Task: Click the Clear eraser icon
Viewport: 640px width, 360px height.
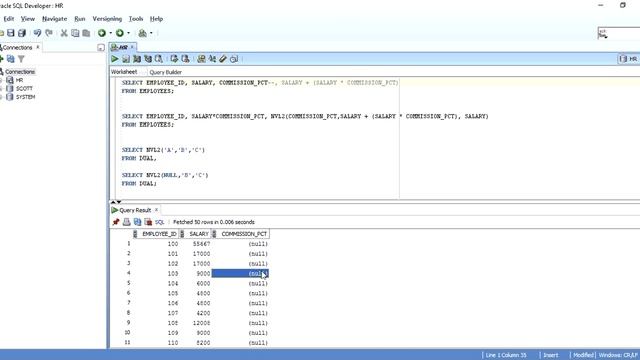Action: click(223, 59)
